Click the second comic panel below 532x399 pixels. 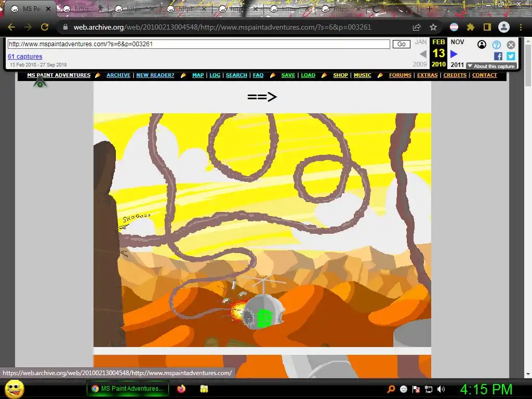click(262, 366)
